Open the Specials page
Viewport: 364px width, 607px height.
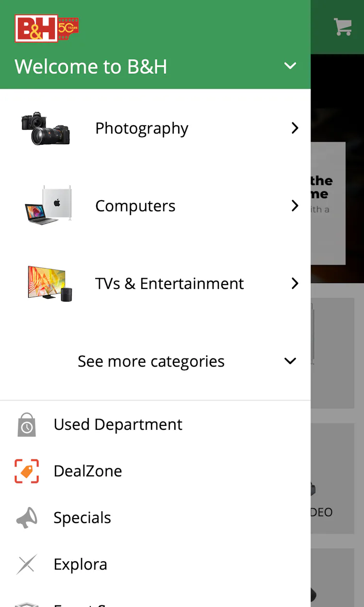coord(83,517)
